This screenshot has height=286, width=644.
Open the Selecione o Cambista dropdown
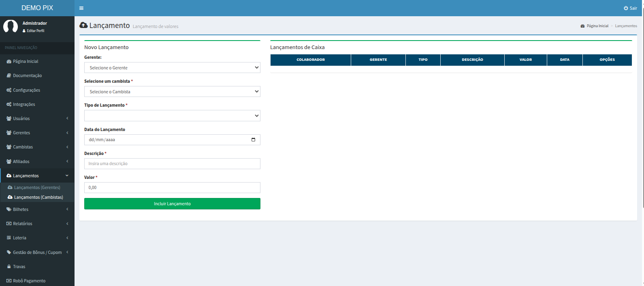pos(172,92)
